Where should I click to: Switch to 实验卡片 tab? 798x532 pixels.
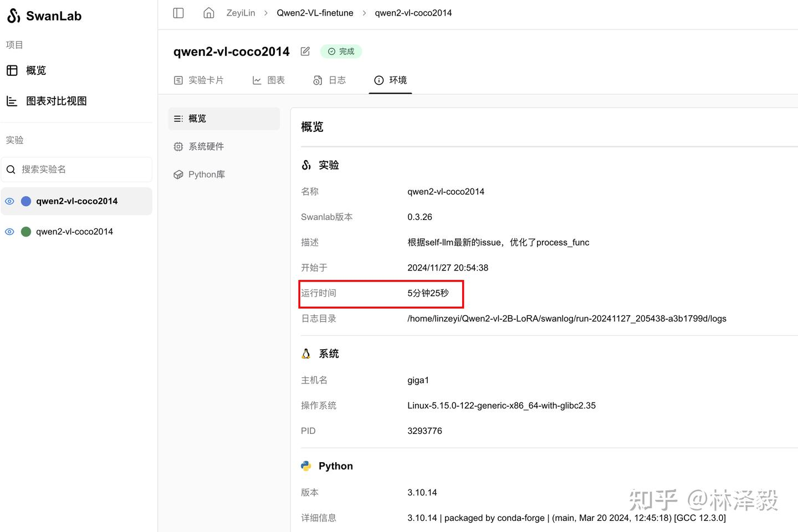[199, 80]
